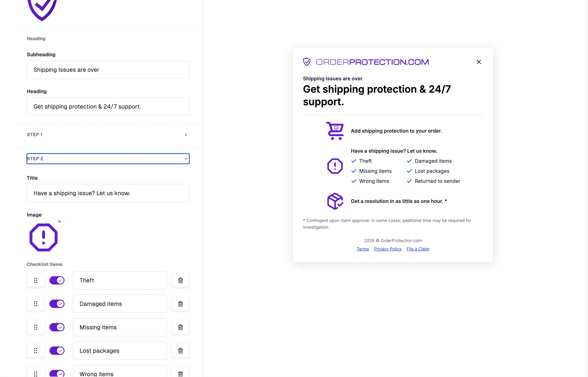Click the File a Claim link
Image resolution: width=588 pixels, height=377 pixels.
[x=418, y=249]
